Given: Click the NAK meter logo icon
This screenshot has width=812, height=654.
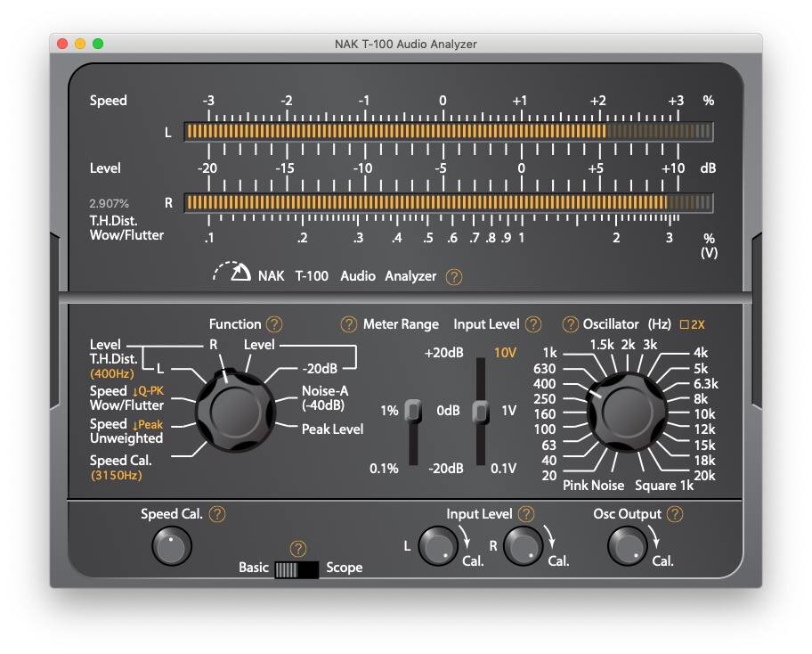Looking at the screenshot, I should pos(231,272).
